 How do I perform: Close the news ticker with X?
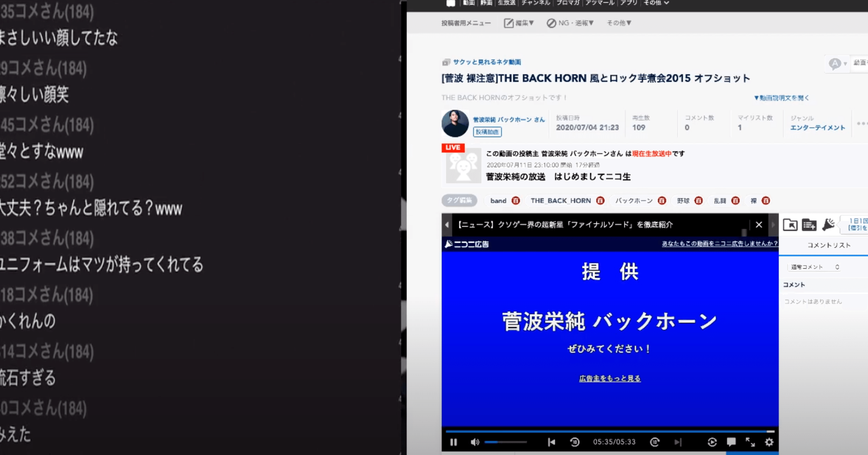coord(759,225)
